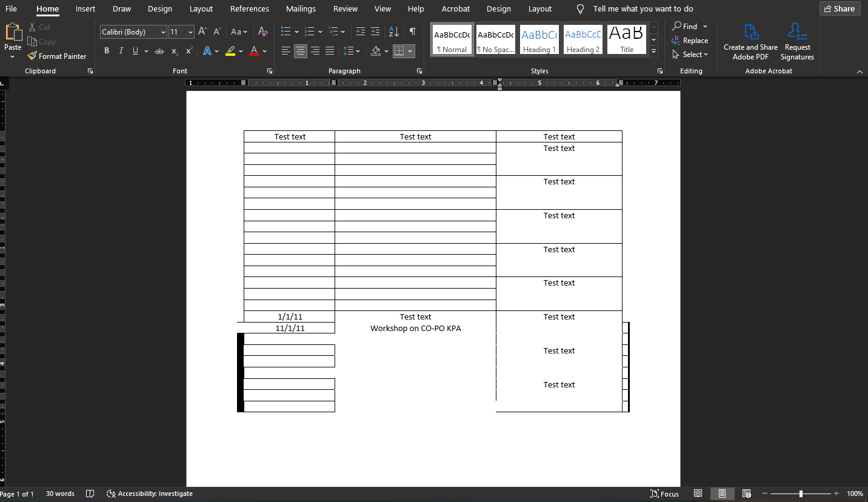Click Request Signatures icon
The height and width of the screenshot is (502, 868).
click(797, 42)
